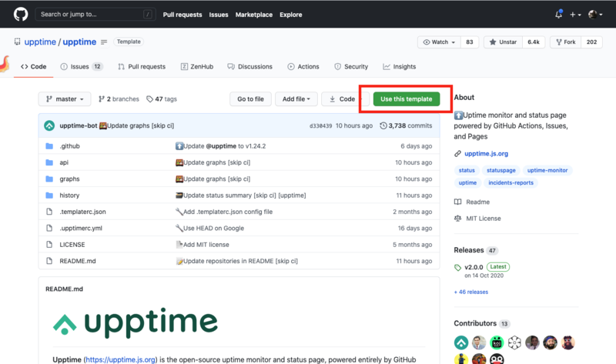Switch to the Code tab
616x364 pixels.
pyautogui.click(x=33, y=67)
